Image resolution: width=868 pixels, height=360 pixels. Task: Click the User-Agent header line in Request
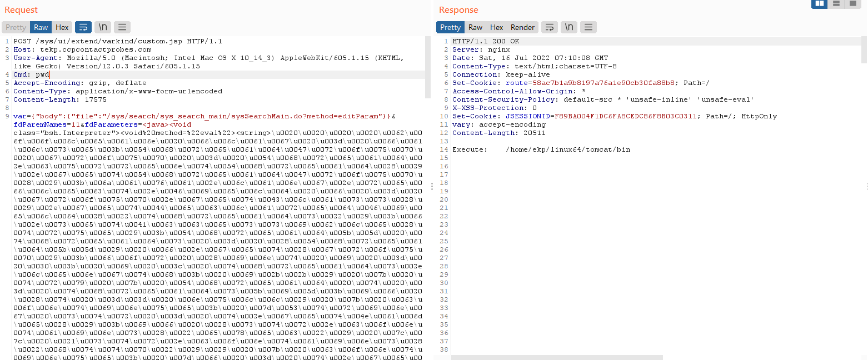point(208,62)
